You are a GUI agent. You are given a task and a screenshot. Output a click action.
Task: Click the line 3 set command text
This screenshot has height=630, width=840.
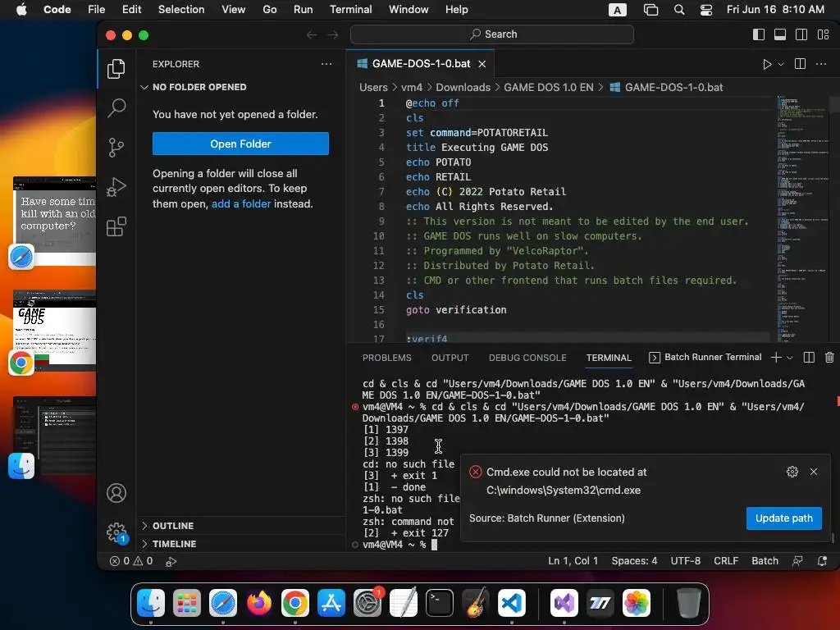(x=477, y=132)
